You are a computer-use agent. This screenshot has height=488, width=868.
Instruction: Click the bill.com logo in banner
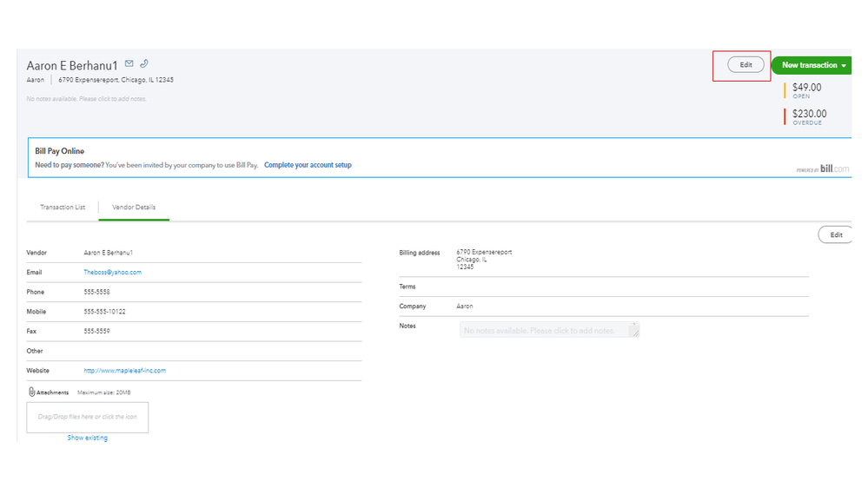(835, 168)
